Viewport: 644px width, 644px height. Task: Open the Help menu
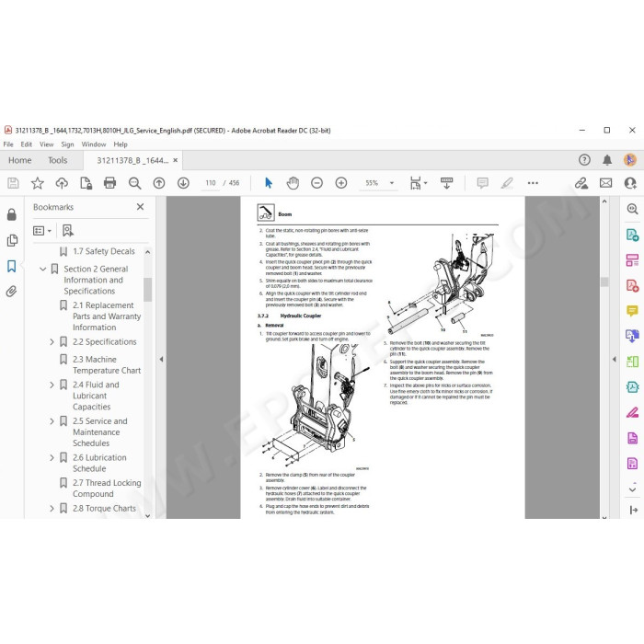(121, 144)
